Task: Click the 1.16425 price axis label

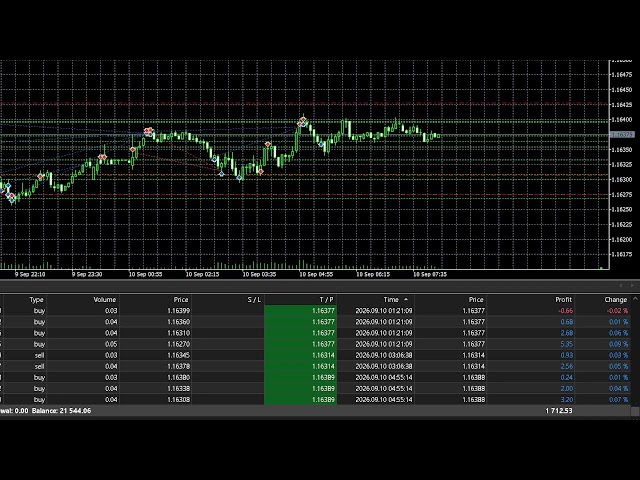Action: (x=621, y=104)
